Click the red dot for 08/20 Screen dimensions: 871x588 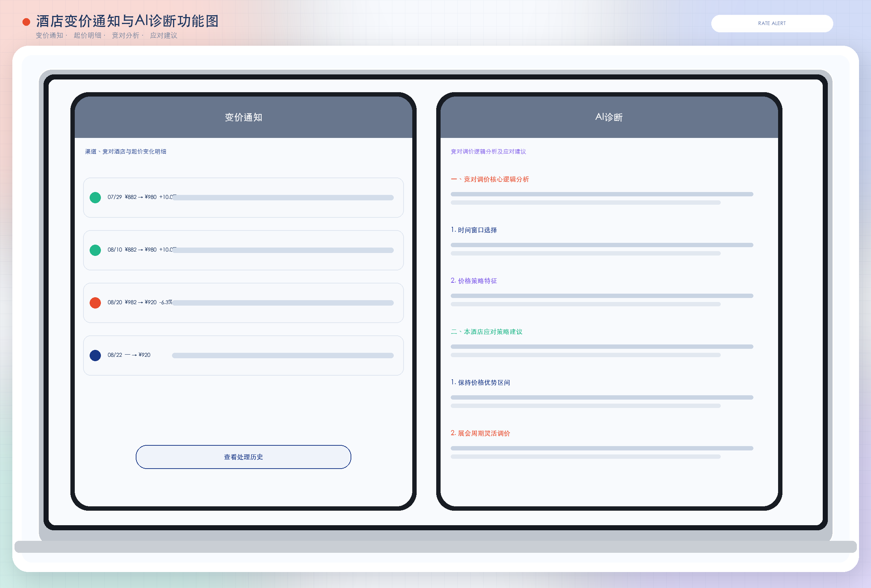click(x=95, y=303)
